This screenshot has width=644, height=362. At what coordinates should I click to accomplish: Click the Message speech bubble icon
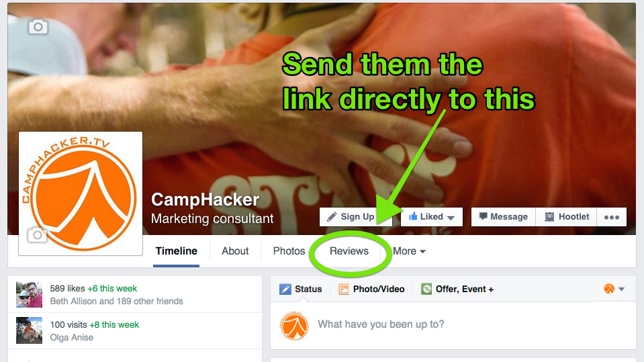484,216
